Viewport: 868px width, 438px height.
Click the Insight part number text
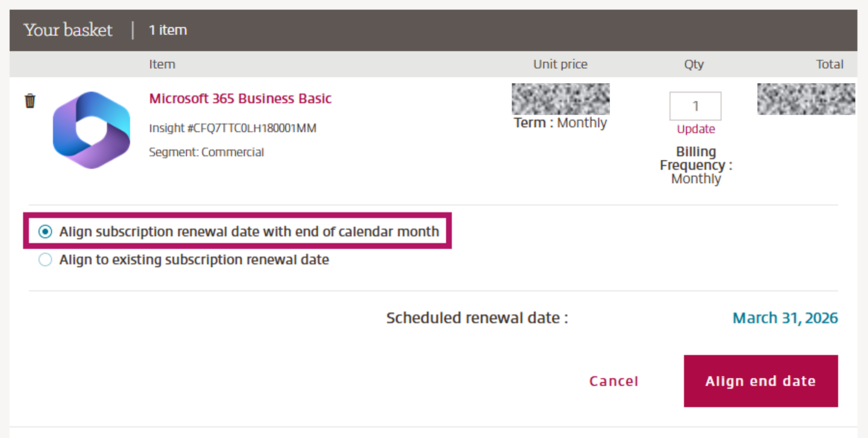233,127
